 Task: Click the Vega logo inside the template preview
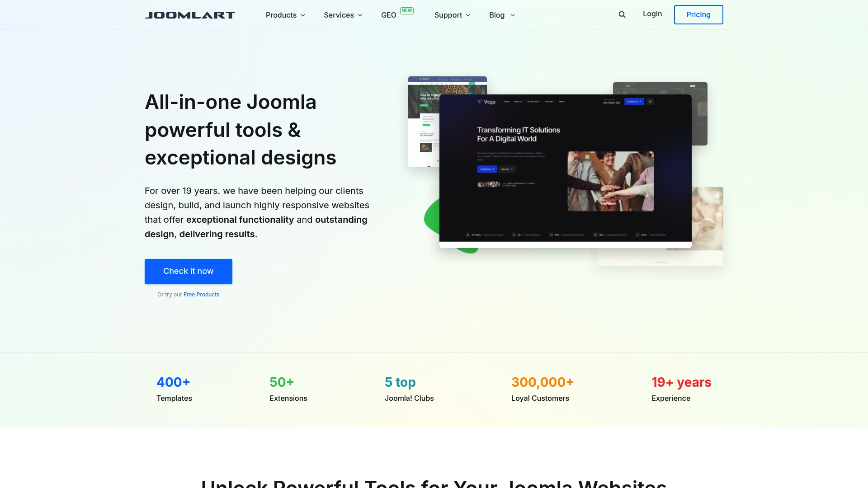click(487, 102)
